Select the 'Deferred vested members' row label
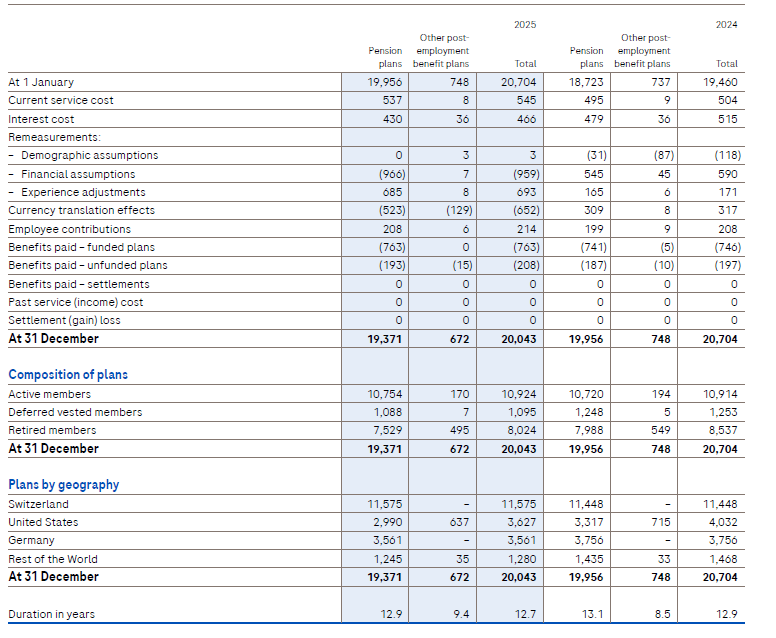The image size is (776, 638). [75, 412]
